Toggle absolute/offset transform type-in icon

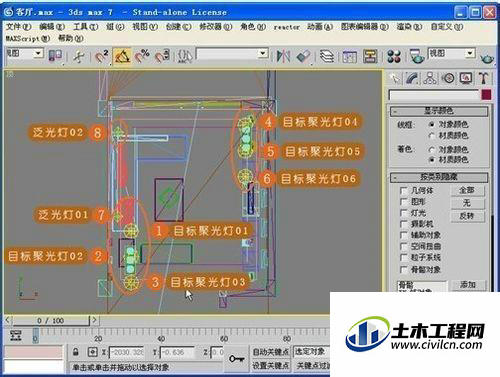92,352
